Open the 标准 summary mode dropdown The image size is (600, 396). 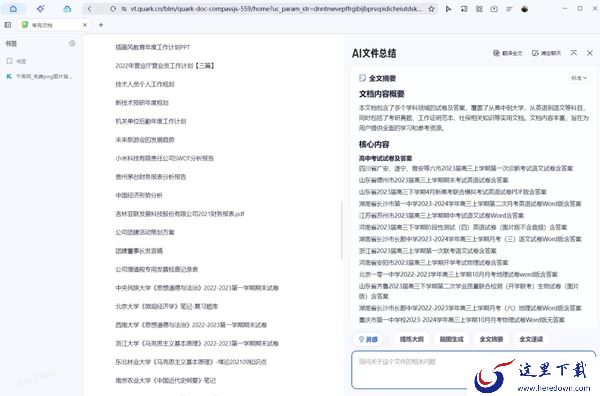click(x=579, y=78)
